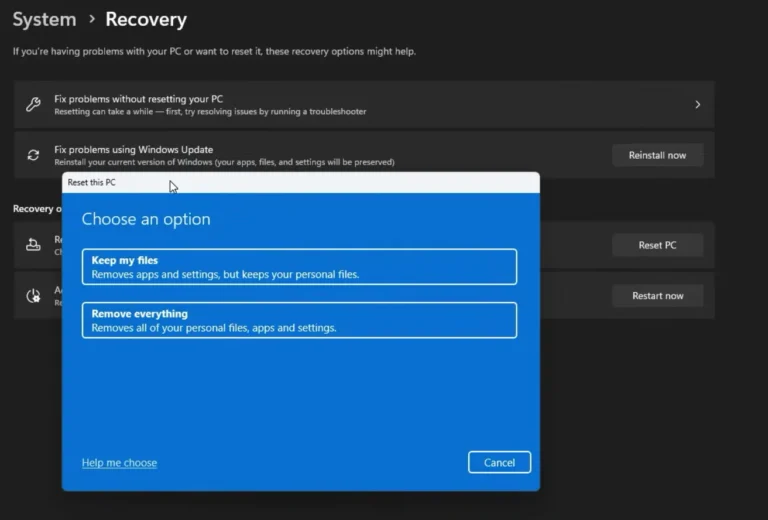
Task: Click the Recovery page heading
Action: tap(146, 20)
